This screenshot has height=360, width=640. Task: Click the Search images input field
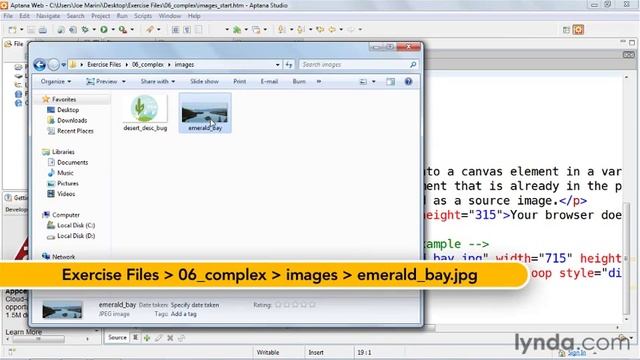354,64
